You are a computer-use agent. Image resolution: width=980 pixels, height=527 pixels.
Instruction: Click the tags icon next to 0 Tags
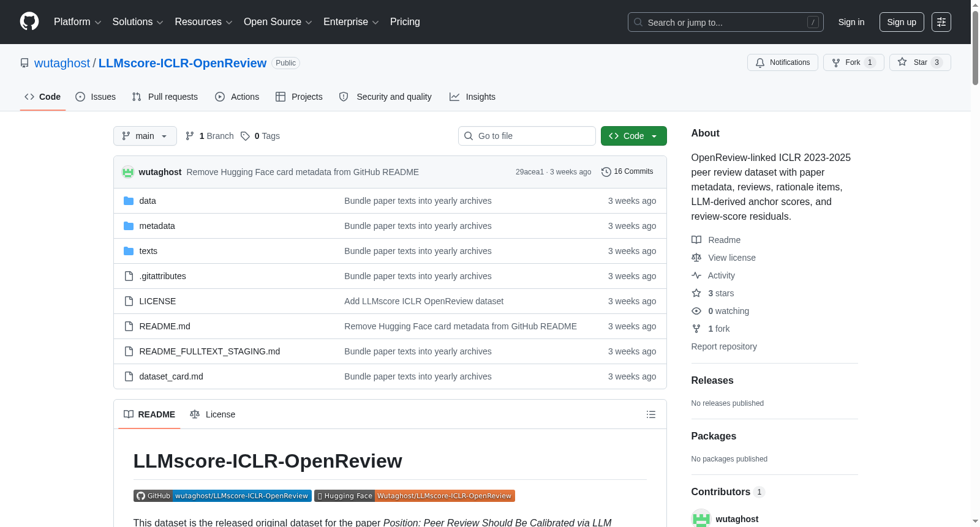(245, 136)
